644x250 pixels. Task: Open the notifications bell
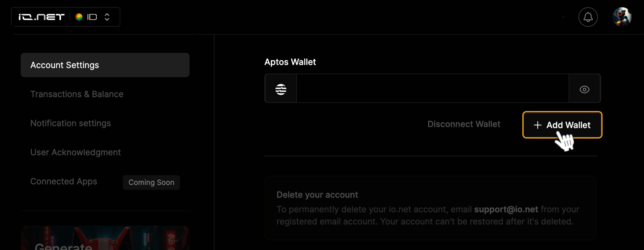point(588,17)
